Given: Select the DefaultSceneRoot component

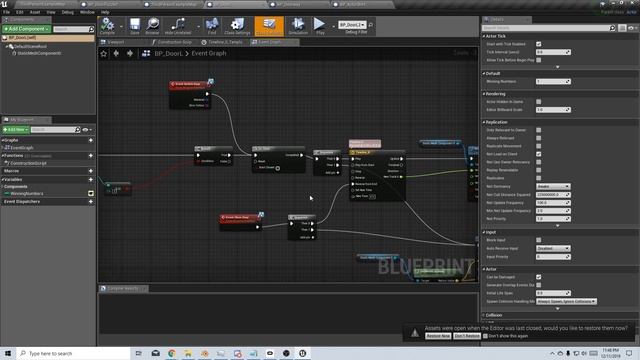Looking at the screenshot, I should tap(30, 47).
